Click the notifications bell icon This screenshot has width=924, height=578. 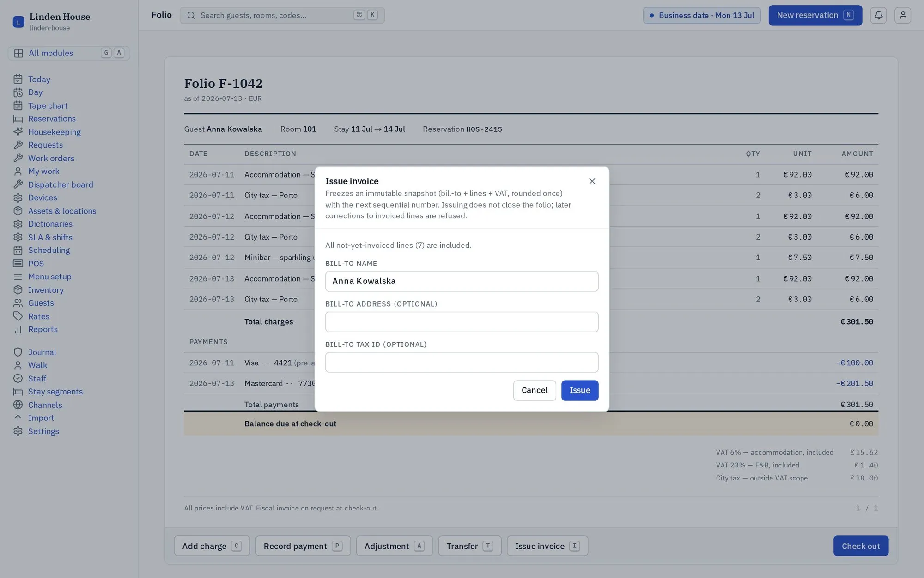[878, 15]
